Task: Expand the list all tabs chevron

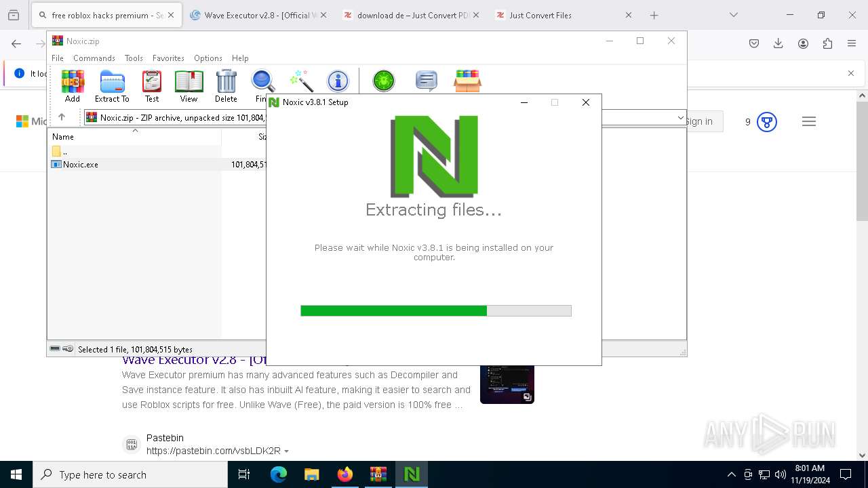Action: click(733, 15)
